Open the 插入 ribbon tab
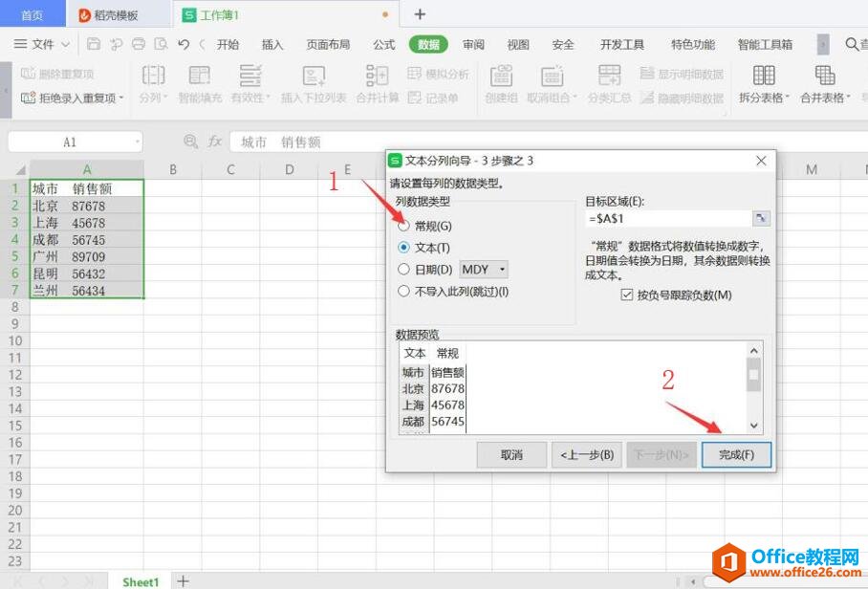 [272, 44]
